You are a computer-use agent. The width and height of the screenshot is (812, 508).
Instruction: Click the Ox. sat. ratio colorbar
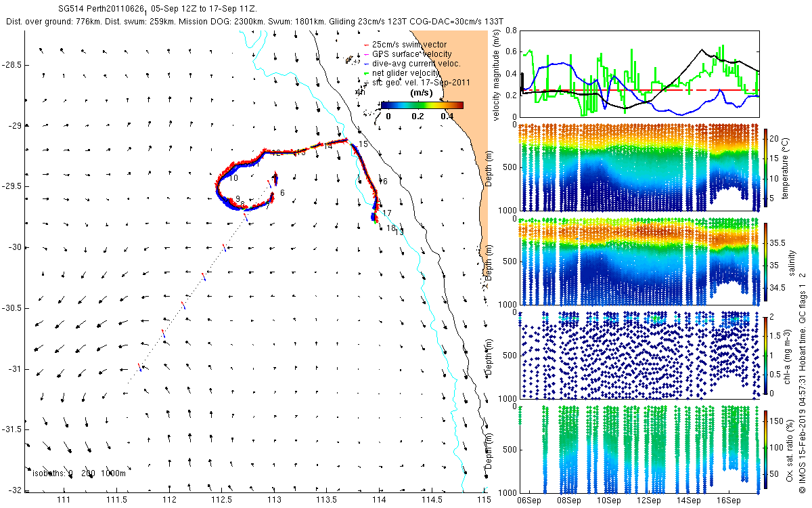click(765, 448)
